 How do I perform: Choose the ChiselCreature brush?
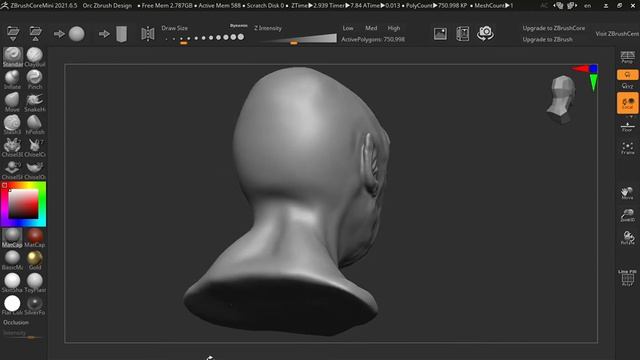click(35, 147)
